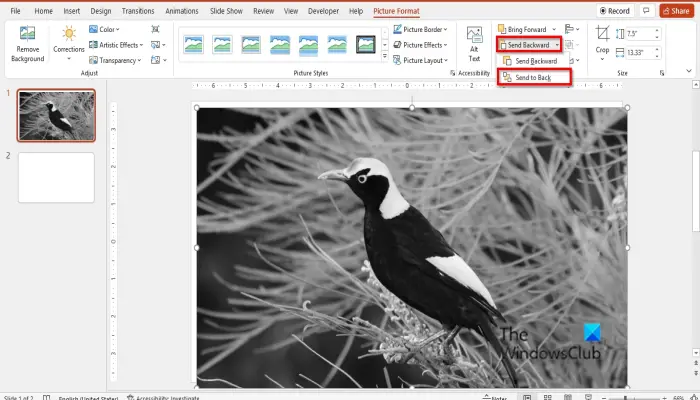Apply the black-framed seventh picture style
The image size is (700, 400).
point(366,45)
